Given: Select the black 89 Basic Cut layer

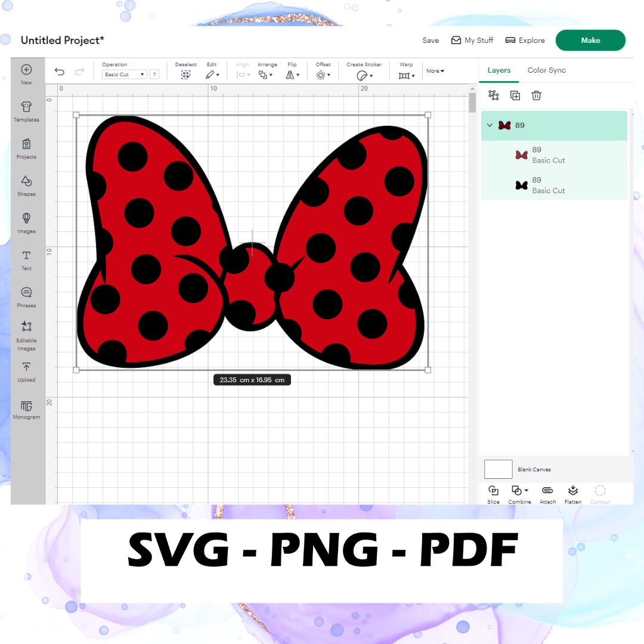Looking at the screenshot, I should point(554,185).
